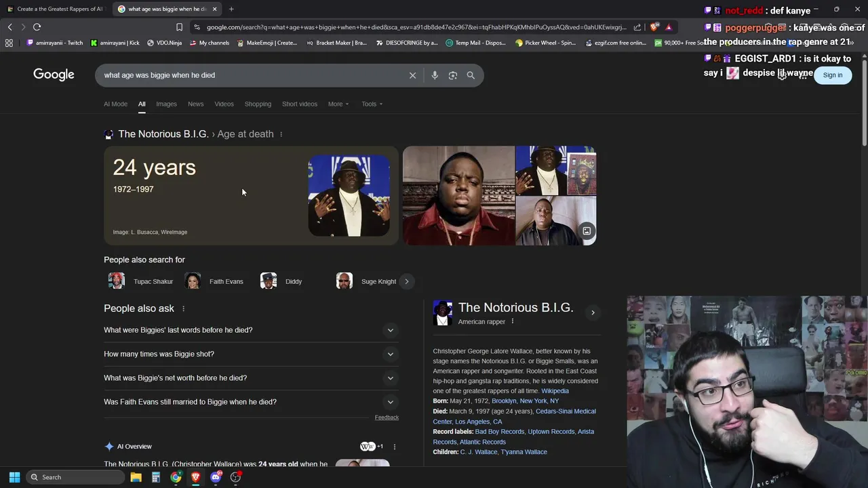The image size is (868, 488).
Task: Open Discord from the taskbar
Action: point(216,477)
